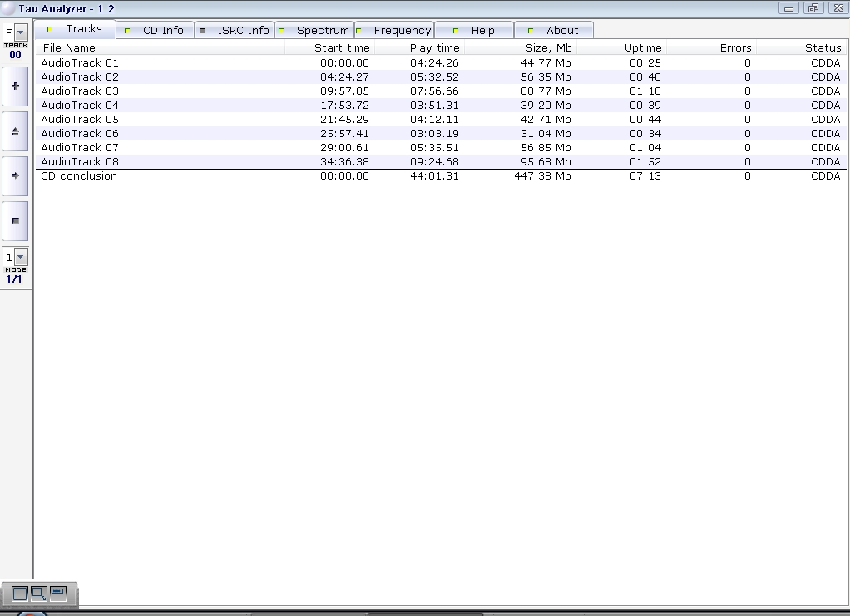
Task: Show the Spectrum tab
Action: (315, 30)
